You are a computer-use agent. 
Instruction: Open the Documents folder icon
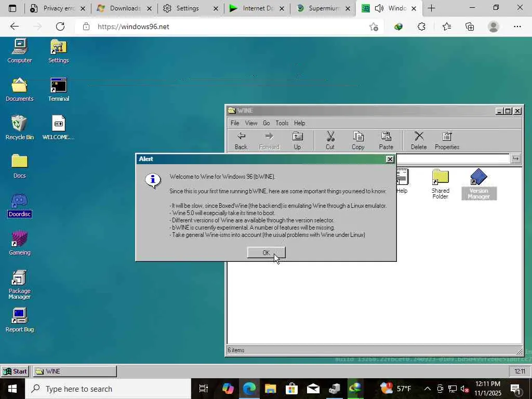pyautogui.click(x=19, y=89)
